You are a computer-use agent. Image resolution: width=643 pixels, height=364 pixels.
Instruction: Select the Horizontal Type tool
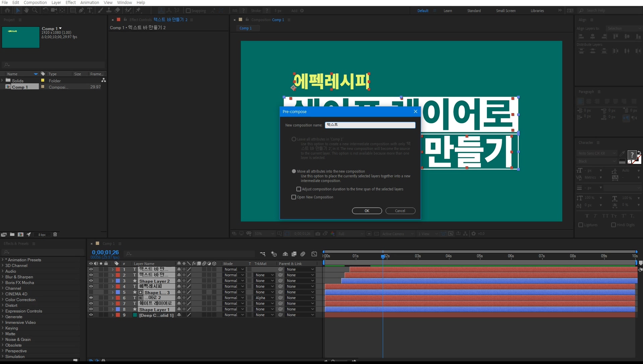[x=90, y=10]
